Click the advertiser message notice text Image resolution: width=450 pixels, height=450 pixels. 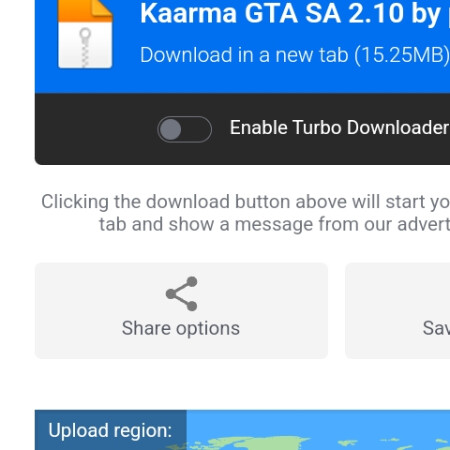coord(245,213)
